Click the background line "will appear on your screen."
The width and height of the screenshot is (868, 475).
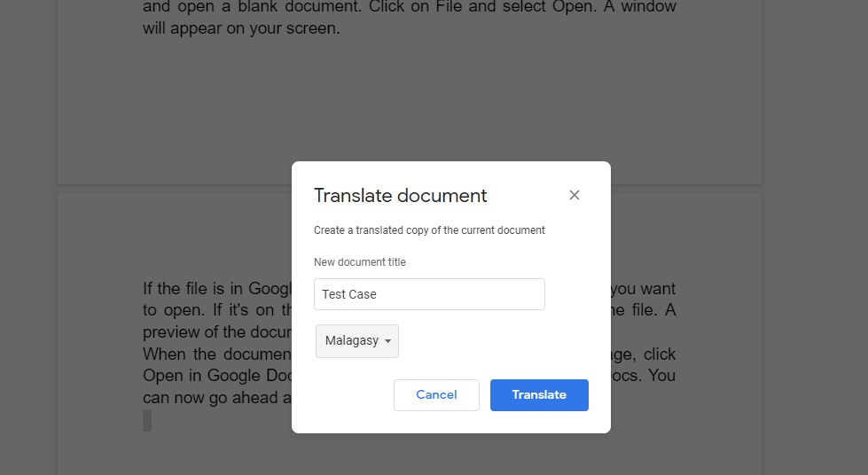241,28
